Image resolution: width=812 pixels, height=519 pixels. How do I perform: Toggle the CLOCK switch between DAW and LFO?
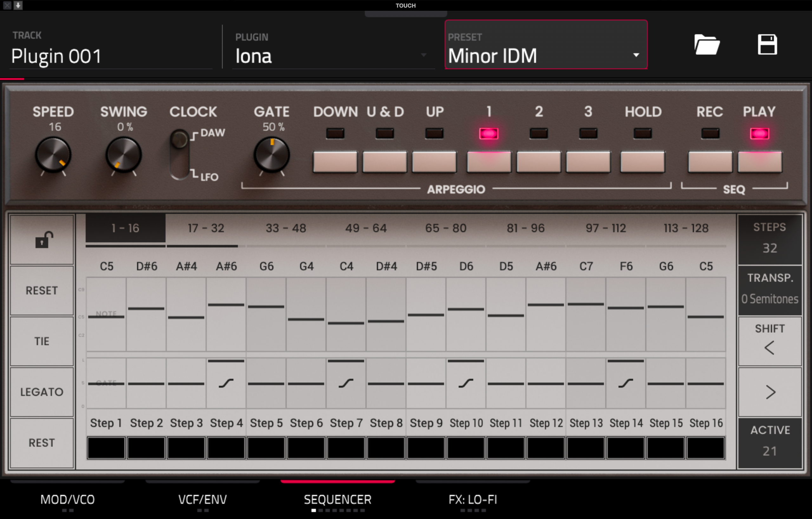tap(180, 154)
